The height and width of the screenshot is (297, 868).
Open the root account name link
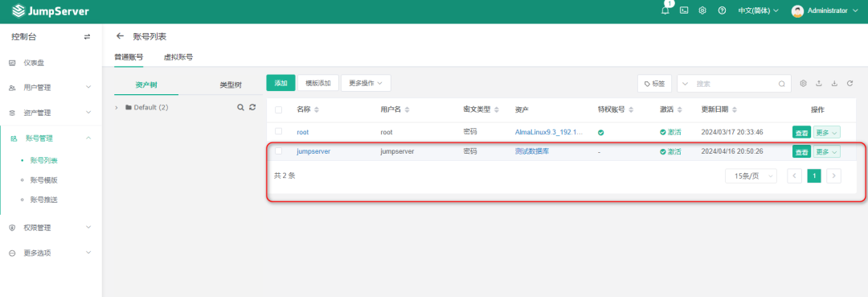pyautogui.click(x=303, y=132)
